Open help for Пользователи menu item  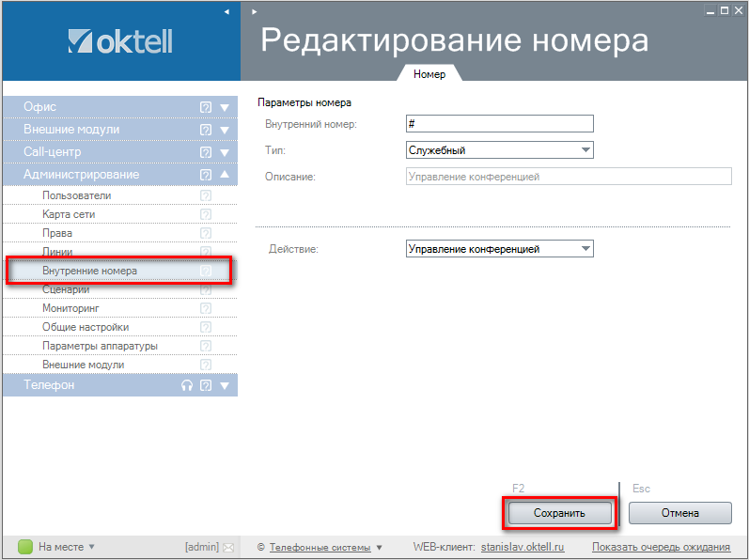coord(206,195)
